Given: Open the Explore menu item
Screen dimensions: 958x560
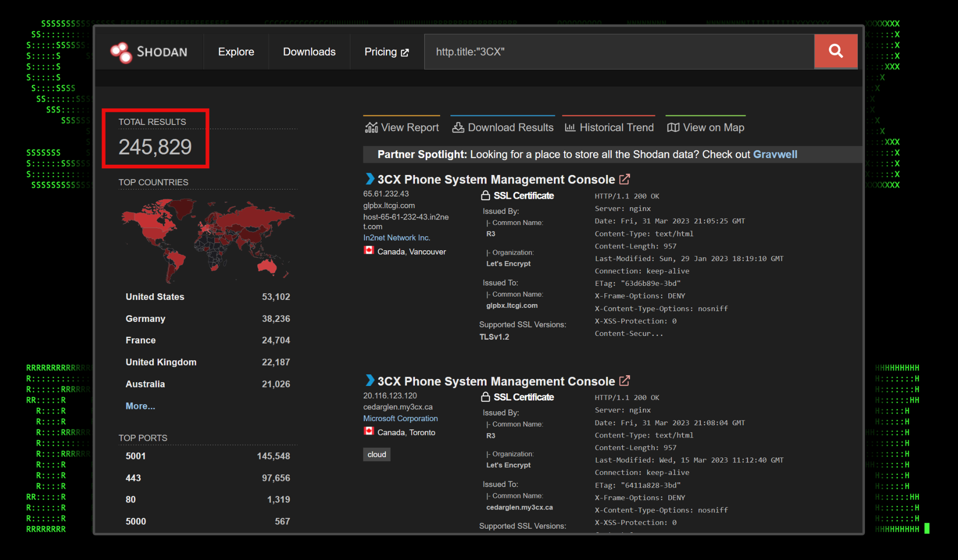Looking at the screenshot, I should tap(236, 52).
